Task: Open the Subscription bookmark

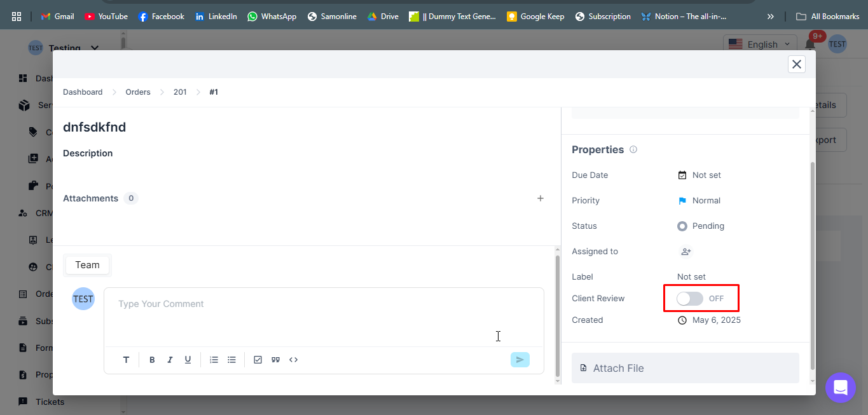Action: (603, 17)
